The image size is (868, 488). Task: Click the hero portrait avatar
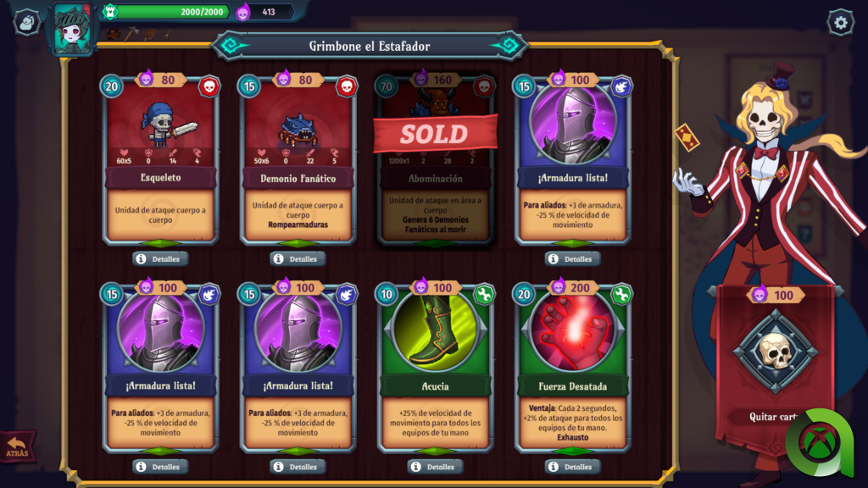(72, 28)
